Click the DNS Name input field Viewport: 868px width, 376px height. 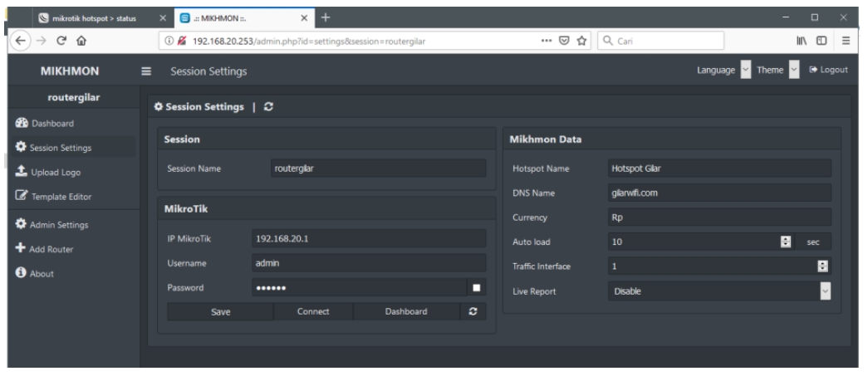(x=719, y=193)
